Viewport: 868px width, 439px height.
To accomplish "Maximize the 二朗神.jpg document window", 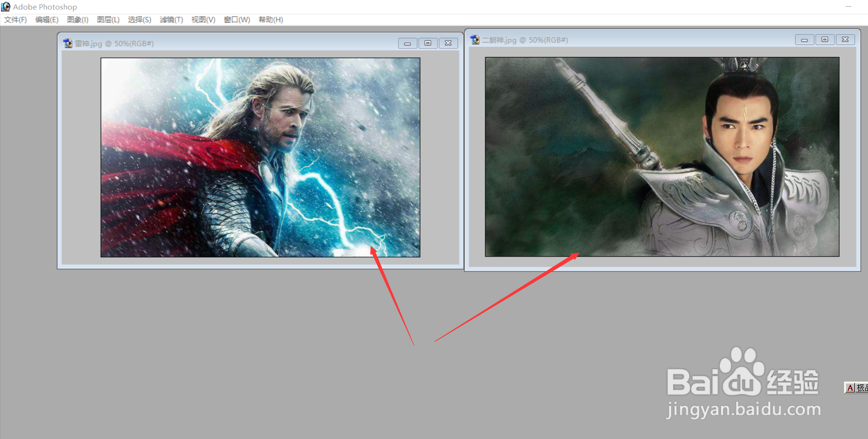I will [825, 40].
